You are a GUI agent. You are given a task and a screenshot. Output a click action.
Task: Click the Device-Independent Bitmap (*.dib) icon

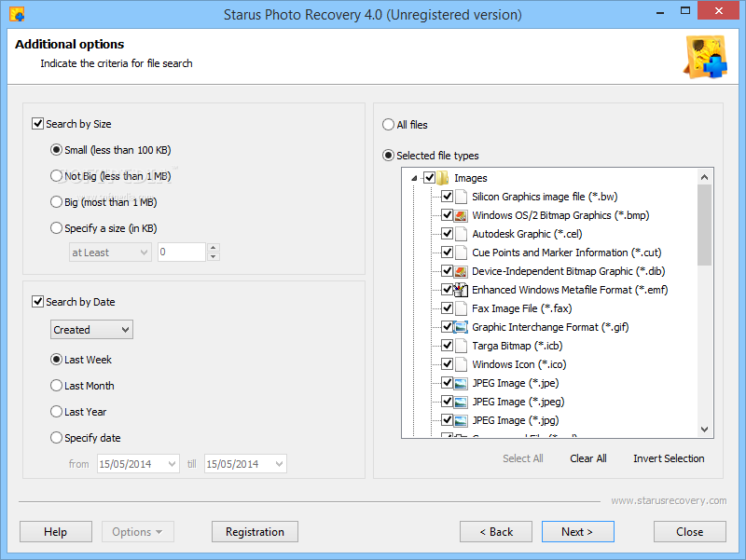point(461,271)
